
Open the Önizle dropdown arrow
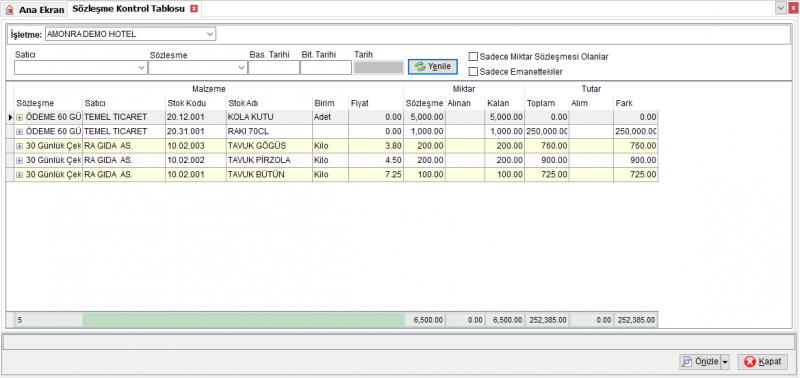click(725, 362)
